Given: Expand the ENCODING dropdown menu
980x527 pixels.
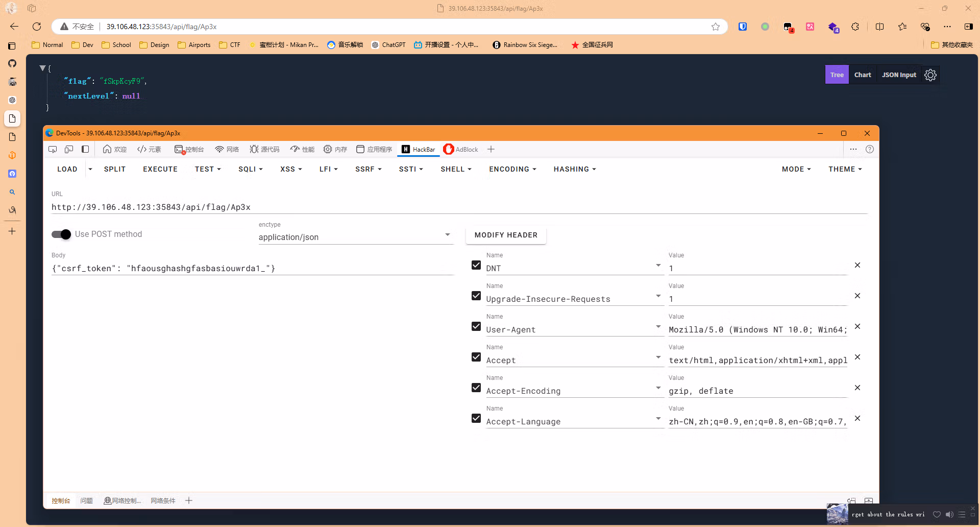Looking at the screenshot, I should coord(512,169).
